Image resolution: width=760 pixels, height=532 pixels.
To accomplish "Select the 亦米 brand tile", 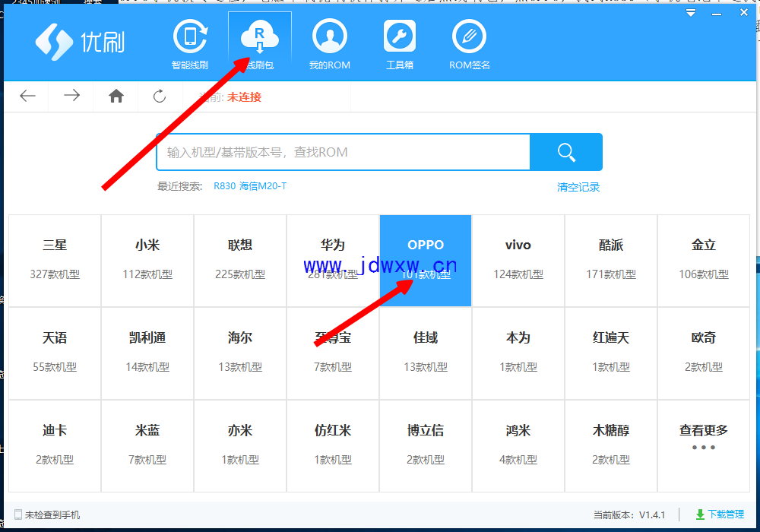I will [240, 446].
